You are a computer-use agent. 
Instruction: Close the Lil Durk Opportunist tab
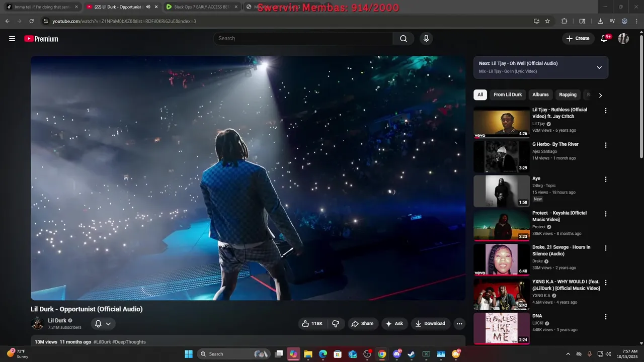click(156, 7)
